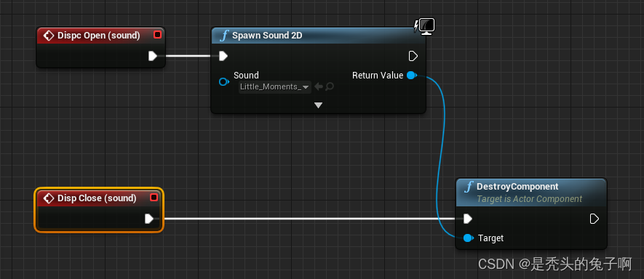This screenshot has width=644, height=279.
Task: Click the Disp Close event diamond icon
Action: tap(49, 198)
